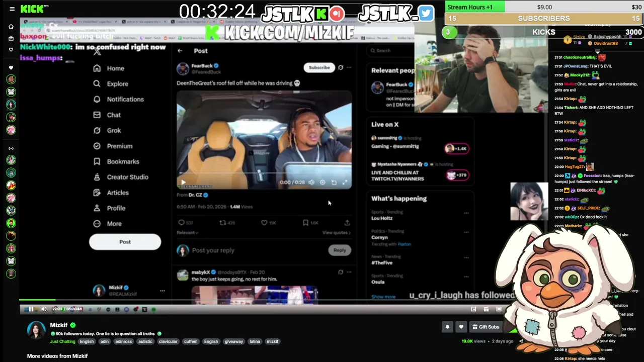Open options for #TheFive trend
Screen dimensions: 644x362
[x=466, y=257]
